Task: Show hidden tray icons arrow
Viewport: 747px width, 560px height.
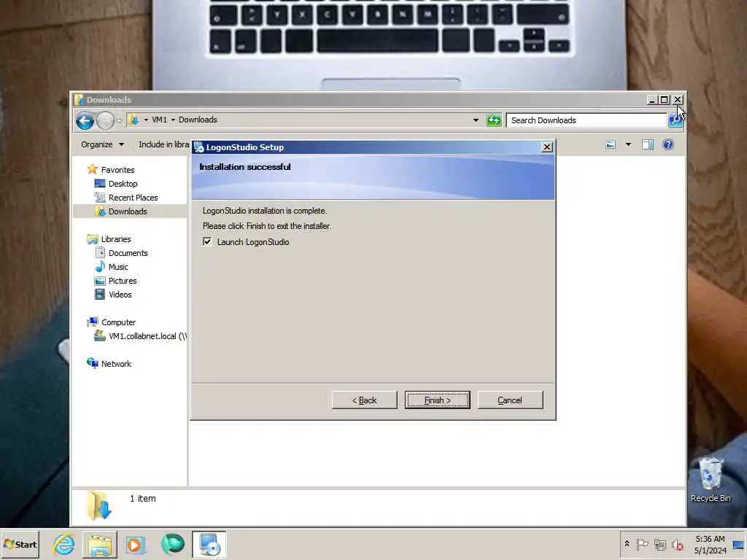Action: [x=627, y=543]
